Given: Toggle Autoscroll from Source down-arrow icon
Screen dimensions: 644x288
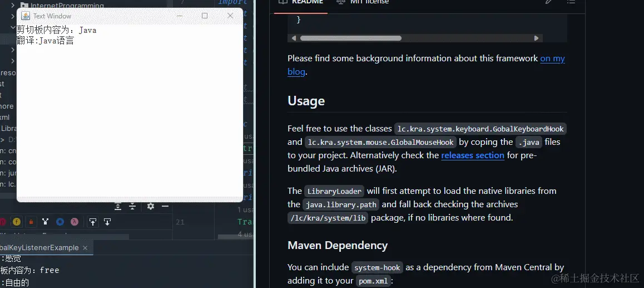Looking at the screenshot, I should click(107, 222).
